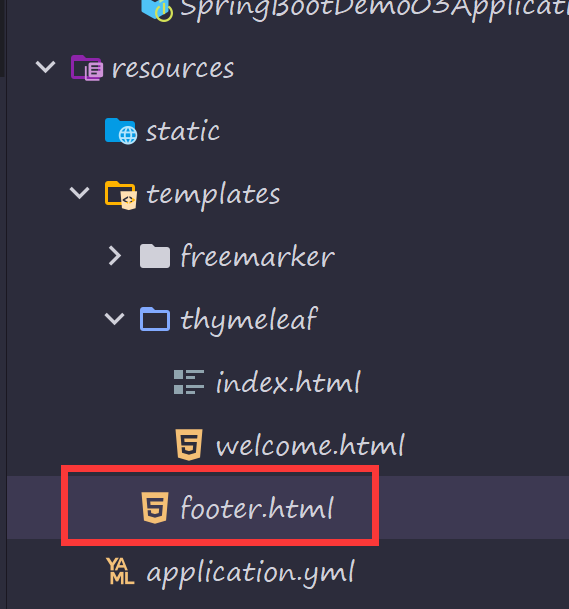
Task: Select the static folder label
Action: pyautogui.click(x=183, y=131)
